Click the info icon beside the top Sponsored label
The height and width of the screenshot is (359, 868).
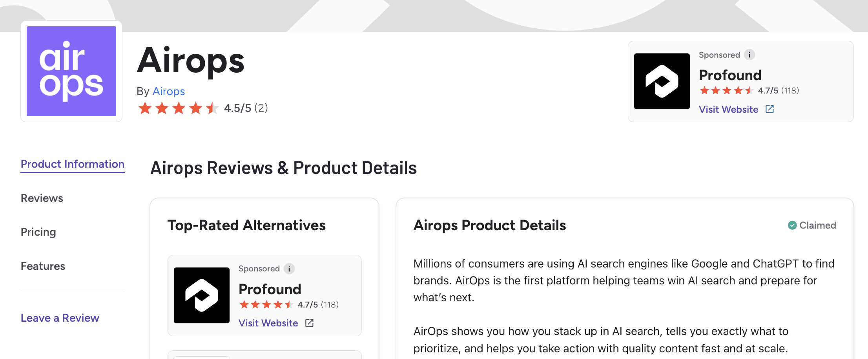tap(750, 55)
